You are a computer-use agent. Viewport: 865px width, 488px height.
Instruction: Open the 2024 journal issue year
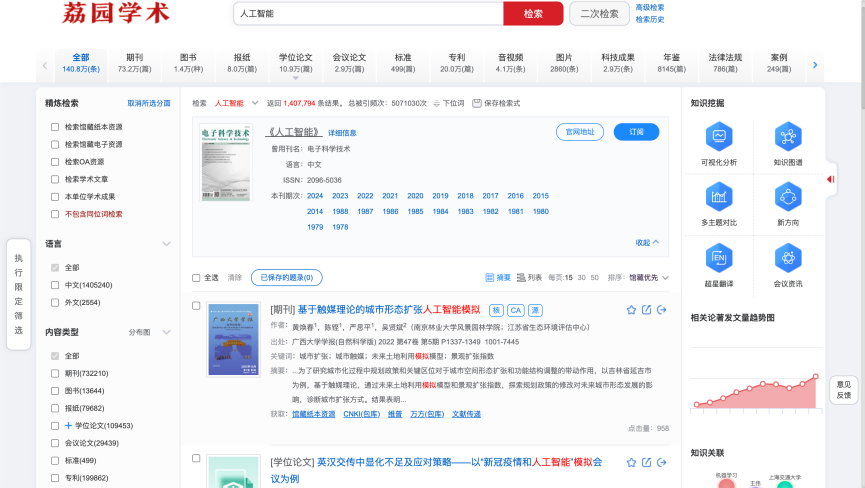point(315,196)
